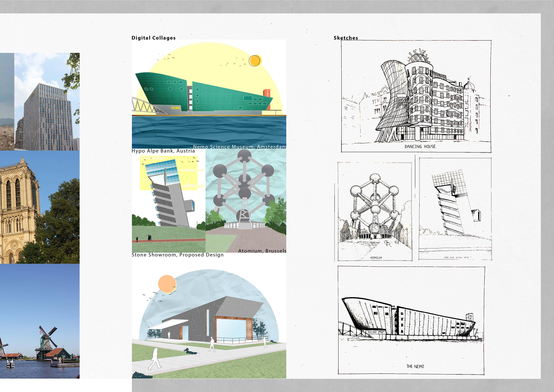554x392 pixels.
Task: Click the yellow NEMO sign on building
Action: 175,108
